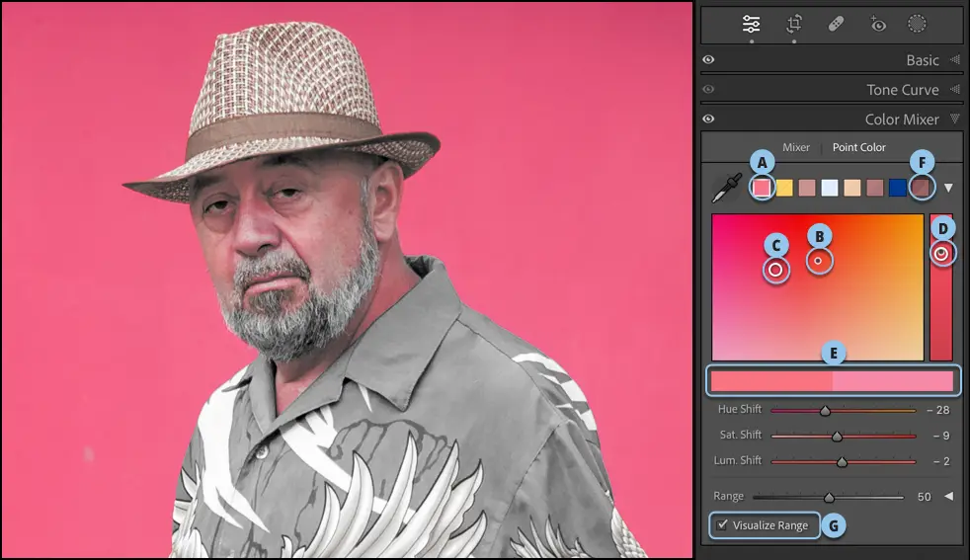Click the larger ring marker in color field
Image resolution: width=970 pixels, height=560 pixels.
[x=775, y=270]
